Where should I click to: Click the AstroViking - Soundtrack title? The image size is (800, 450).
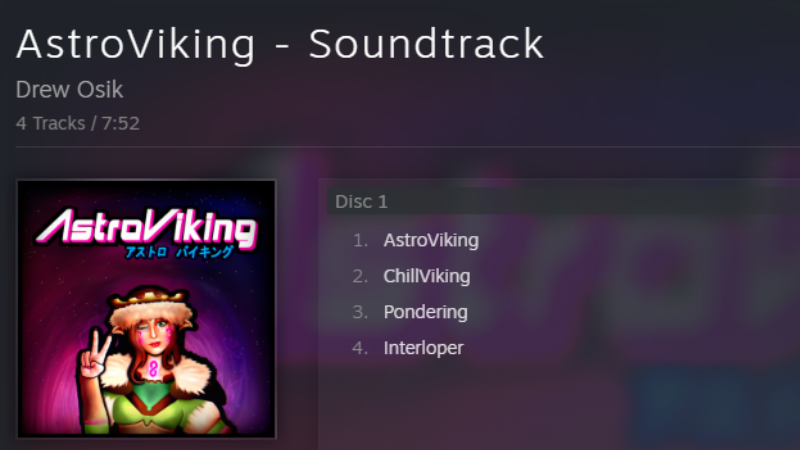point(280,45)
